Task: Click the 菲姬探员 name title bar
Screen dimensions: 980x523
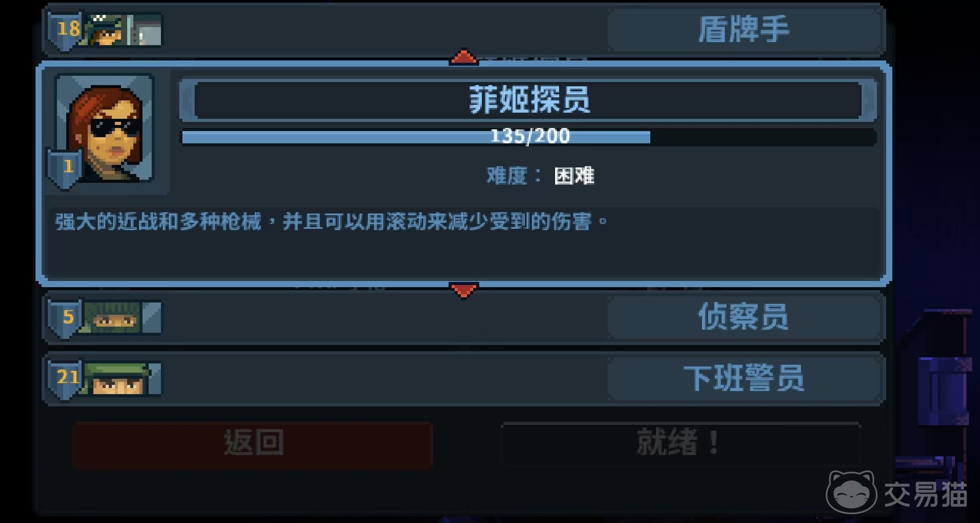Action: coord(528,100)
